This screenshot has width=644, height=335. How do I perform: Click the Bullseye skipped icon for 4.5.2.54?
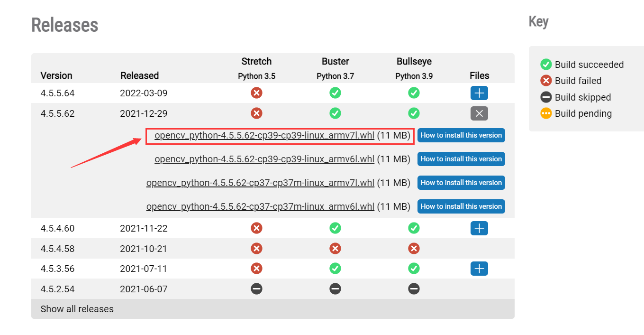414,289
